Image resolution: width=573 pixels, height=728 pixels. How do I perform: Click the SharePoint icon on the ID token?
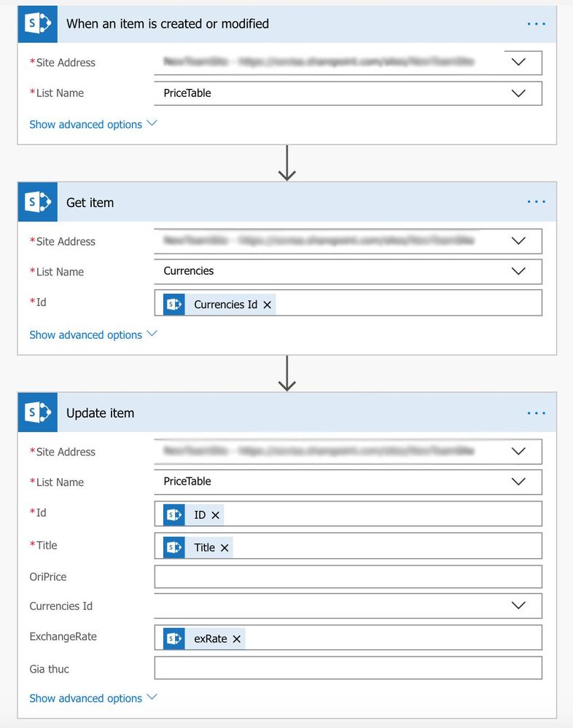coord(173,514)
